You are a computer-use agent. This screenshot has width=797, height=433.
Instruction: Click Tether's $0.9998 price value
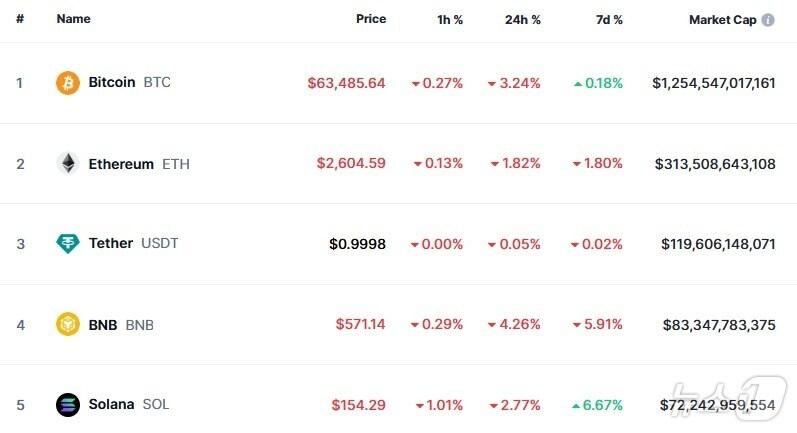pos(357,243)
